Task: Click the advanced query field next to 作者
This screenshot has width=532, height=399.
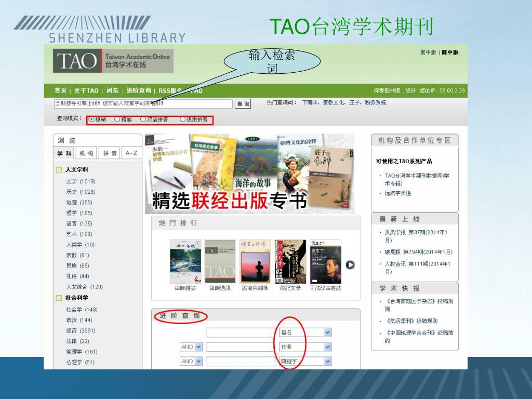Action: [x=241, y=347]
